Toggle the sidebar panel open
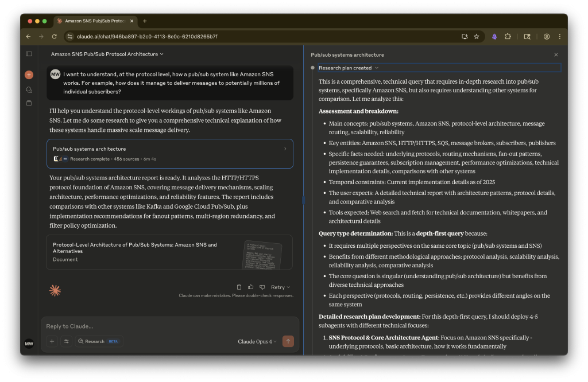The image size is (588, 382). [x=29, y=54]
